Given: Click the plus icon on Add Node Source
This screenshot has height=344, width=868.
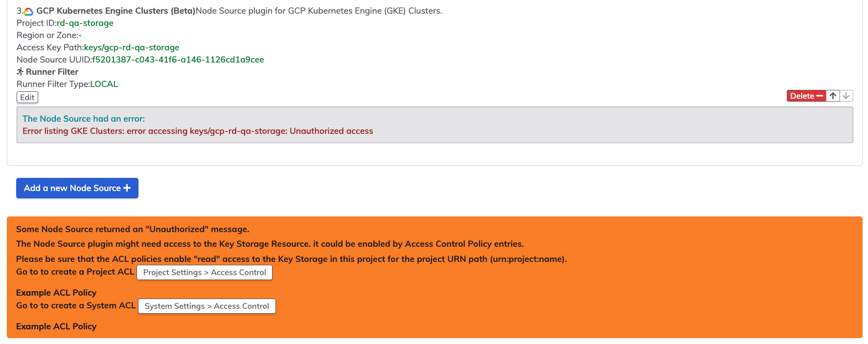Looking at the screenshot, I should pyautogui.click(x=127, y=188).
